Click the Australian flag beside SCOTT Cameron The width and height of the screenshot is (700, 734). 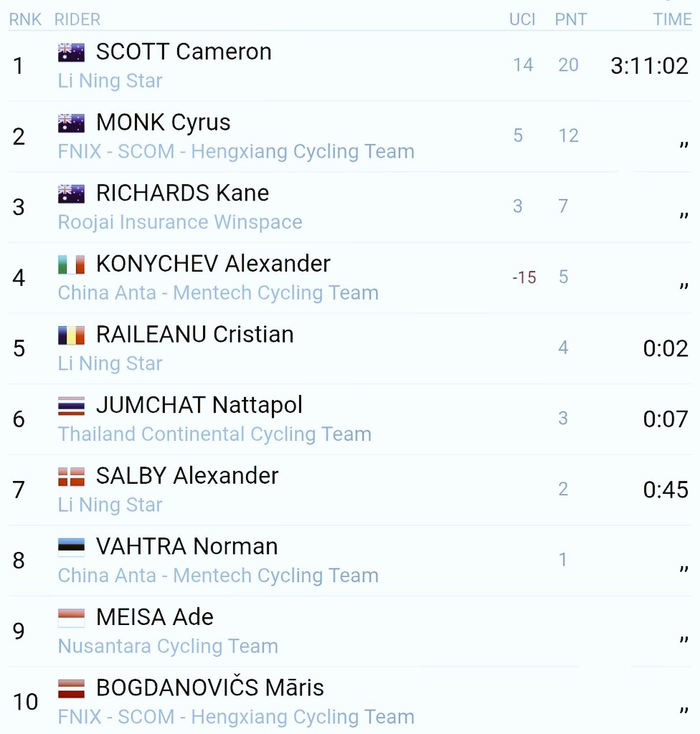[x=71, y=52]
